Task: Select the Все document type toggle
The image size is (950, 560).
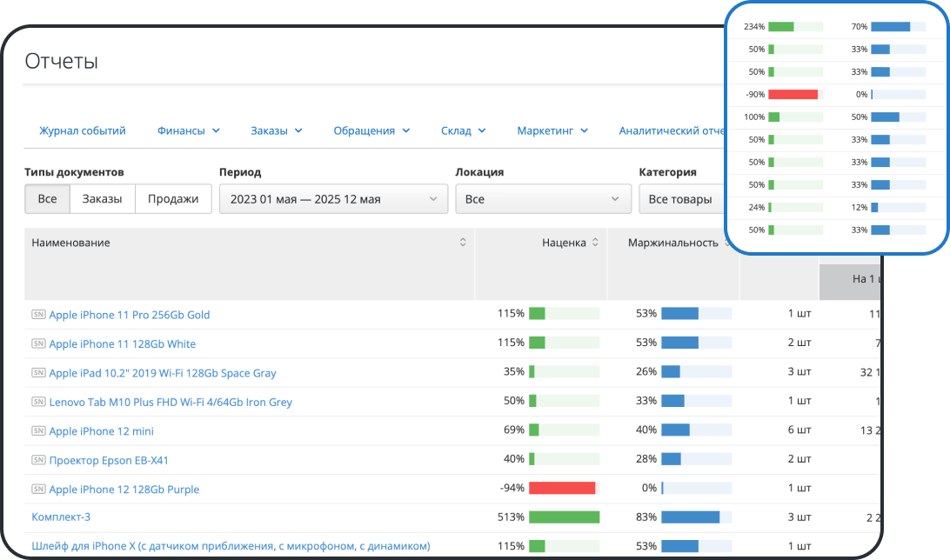Action: click(47, 199)
